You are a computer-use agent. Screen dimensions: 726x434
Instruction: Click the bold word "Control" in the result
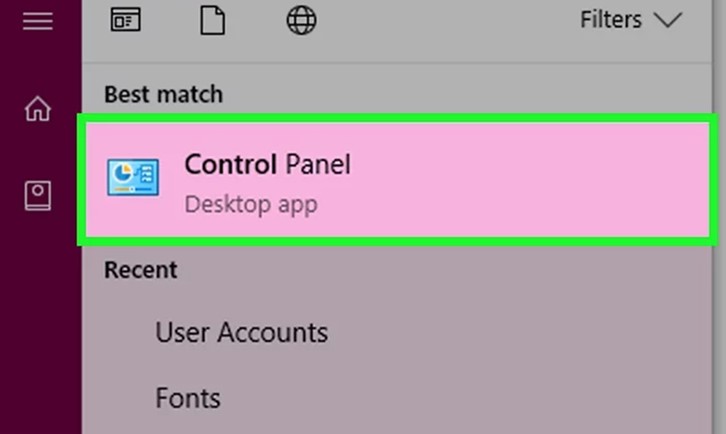[231, 164]
